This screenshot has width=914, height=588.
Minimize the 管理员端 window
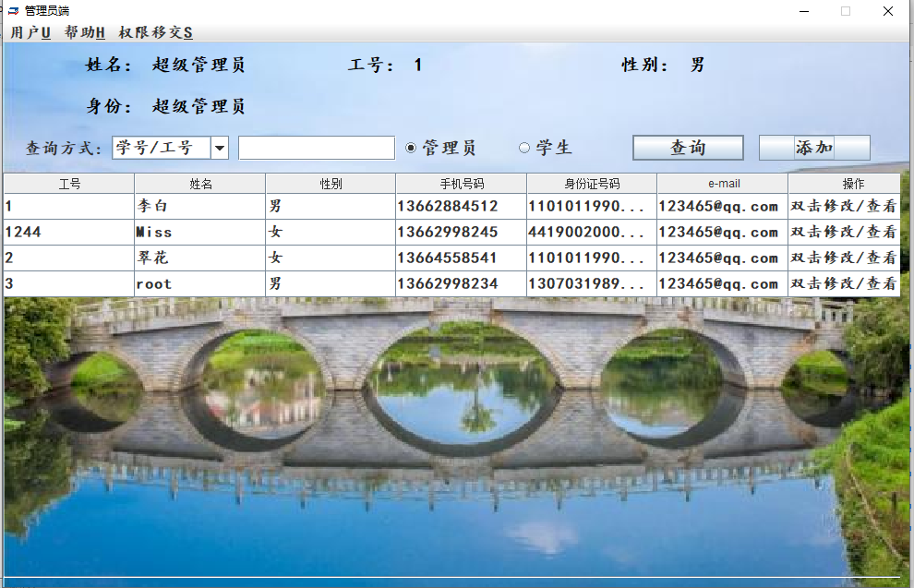[804, 11]
